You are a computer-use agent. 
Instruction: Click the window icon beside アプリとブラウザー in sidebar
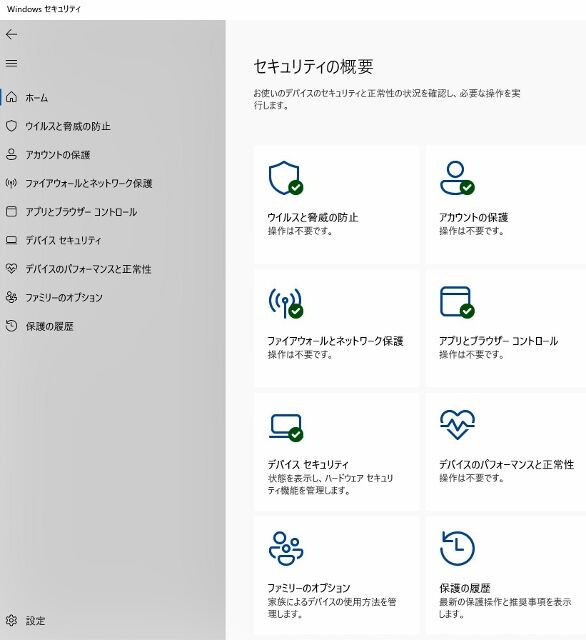point(11,211)
